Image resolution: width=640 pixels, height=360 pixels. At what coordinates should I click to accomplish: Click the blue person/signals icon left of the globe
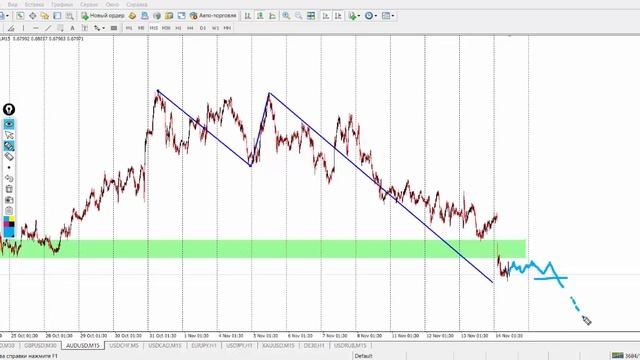[x=144, y=16]
